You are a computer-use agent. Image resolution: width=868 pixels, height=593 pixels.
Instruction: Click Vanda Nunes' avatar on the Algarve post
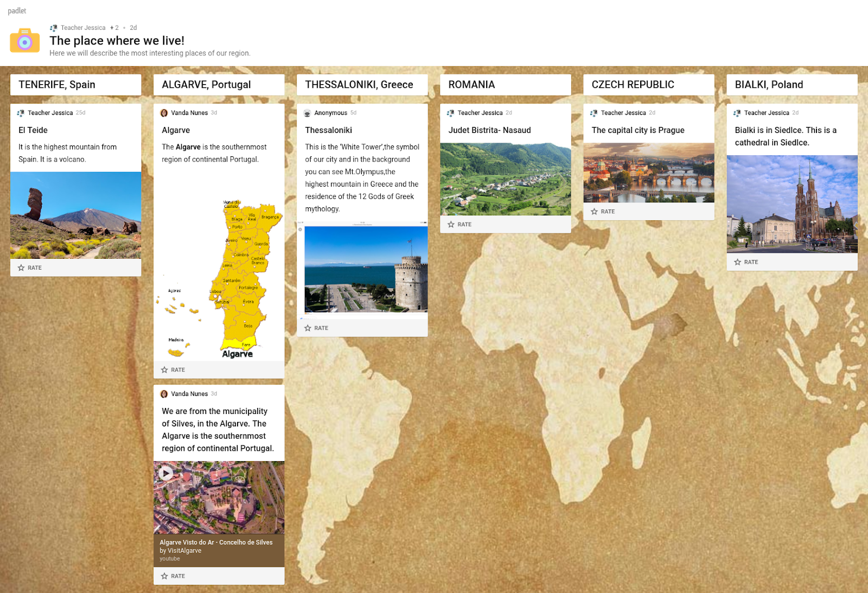point(164,113)
